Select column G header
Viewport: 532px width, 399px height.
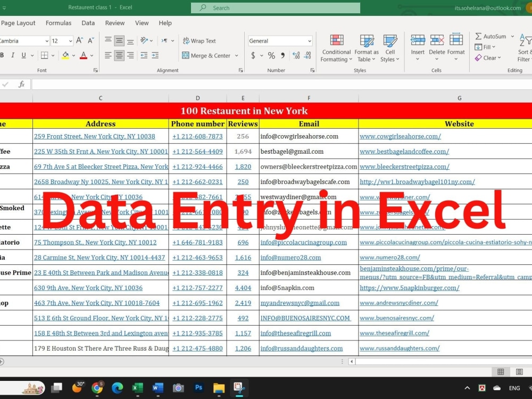(x=459, y=98)
